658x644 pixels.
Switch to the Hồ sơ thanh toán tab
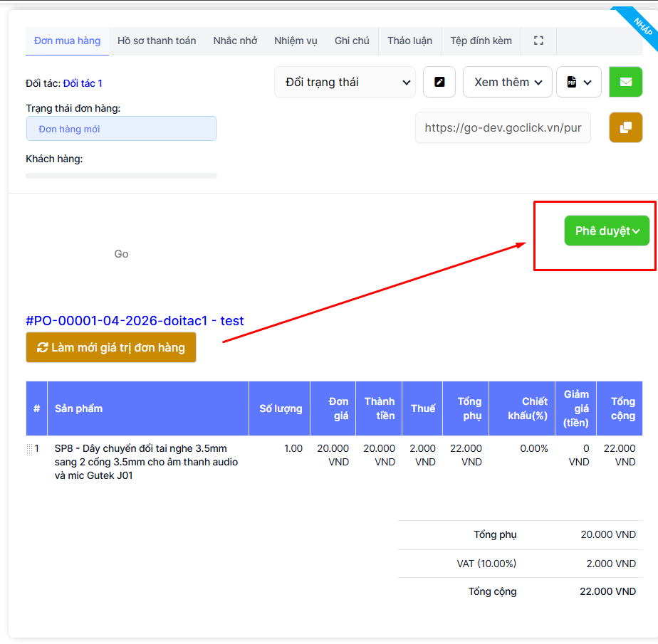tap(157, 41)
